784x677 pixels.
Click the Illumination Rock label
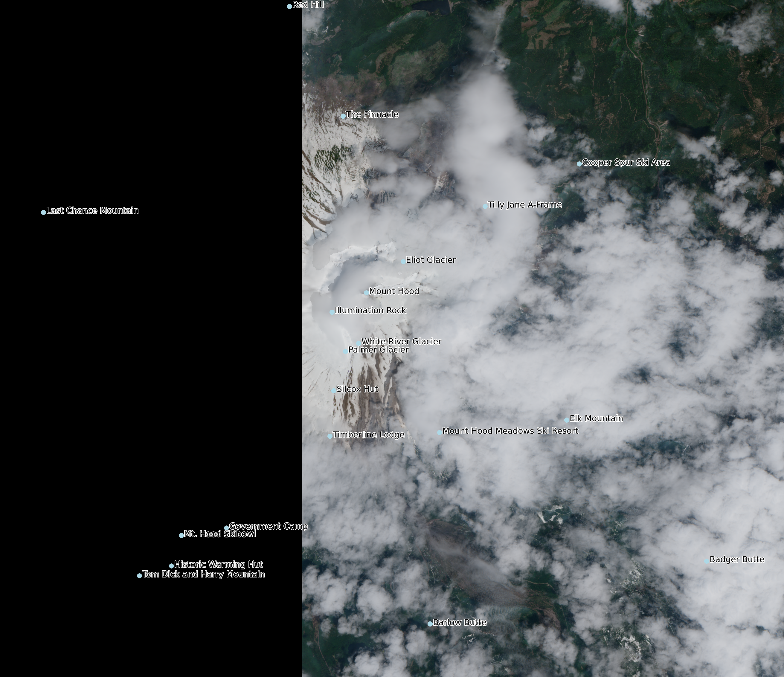370,311
